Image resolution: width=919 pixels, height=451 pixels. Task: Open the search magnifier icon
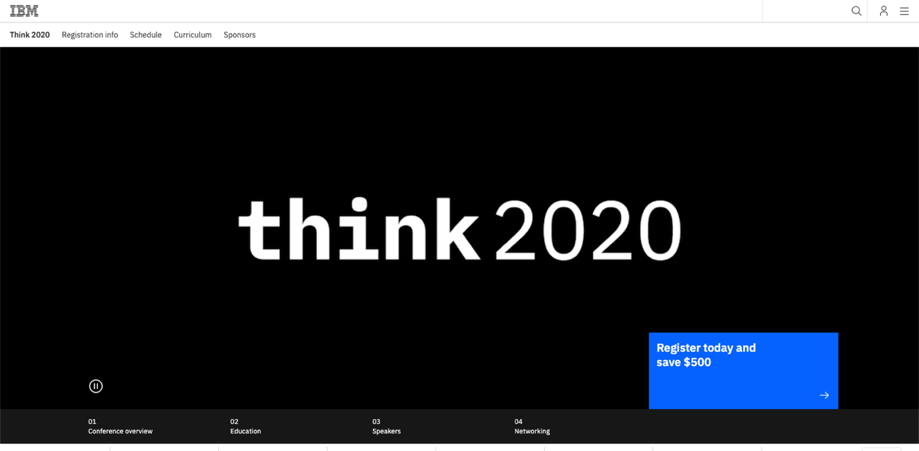(x=856, y=11)
